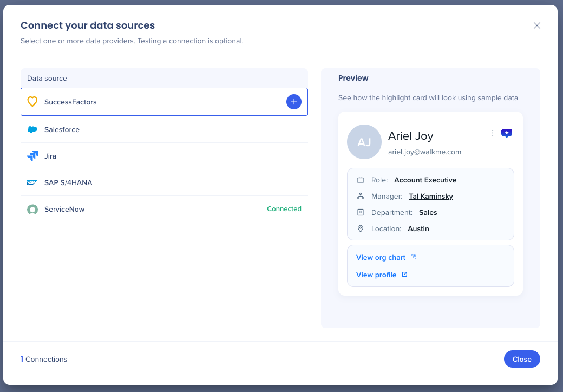
Task: Click the Jira logo icon
Action: pos(32,156)
